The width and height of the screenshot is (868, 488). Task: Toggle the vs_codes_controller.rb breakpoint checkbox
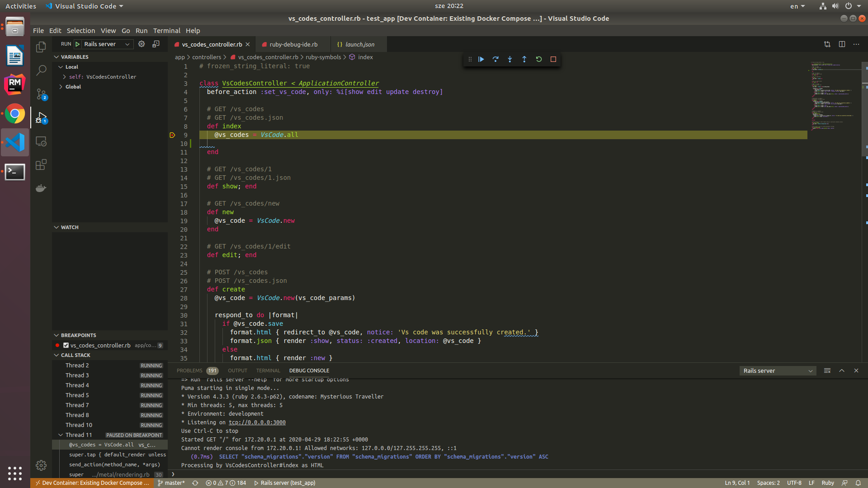tap(66, 345)
